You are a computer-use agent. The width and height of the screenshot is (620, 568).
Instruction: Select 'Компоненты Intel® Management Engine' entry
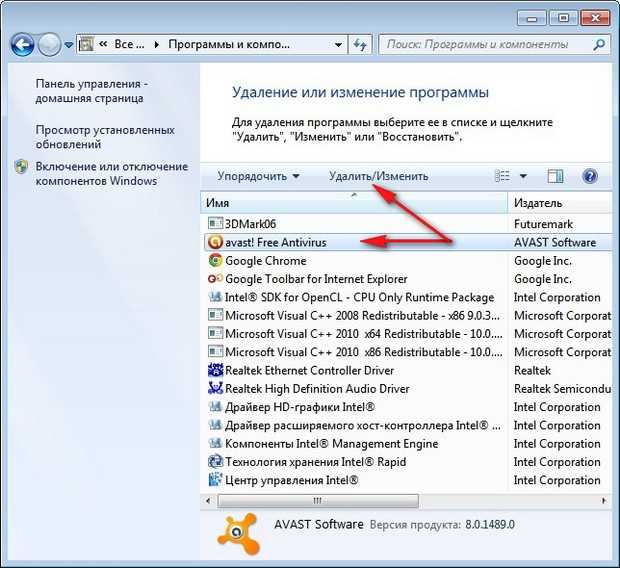point(331,443)
